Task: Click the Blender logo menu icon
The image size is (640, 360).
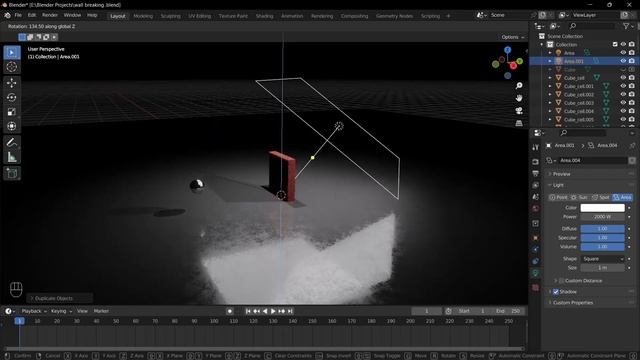Action: pyautogui.click(x=7, y=15)
